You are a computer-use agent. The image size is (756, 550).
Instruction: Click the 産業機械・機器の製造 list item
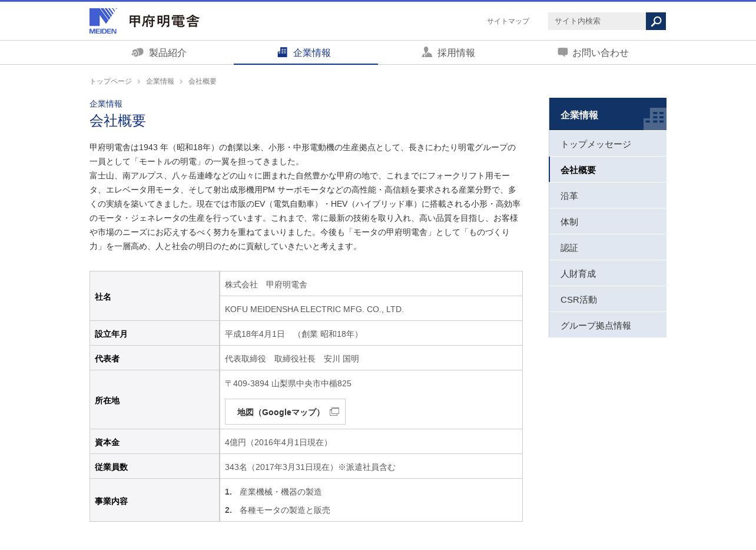coord(280,492)
